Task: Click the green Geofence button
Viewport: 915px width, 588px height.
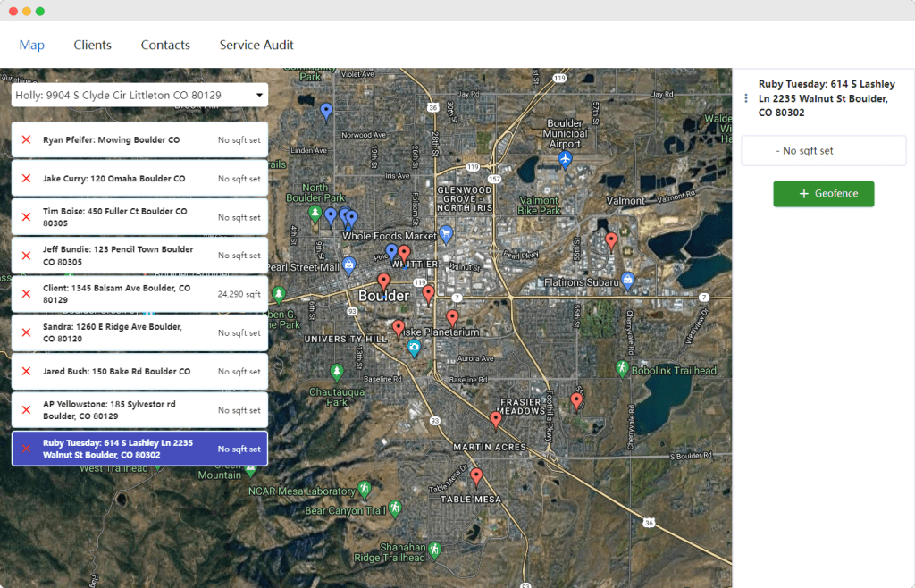Action: [823, 194]
